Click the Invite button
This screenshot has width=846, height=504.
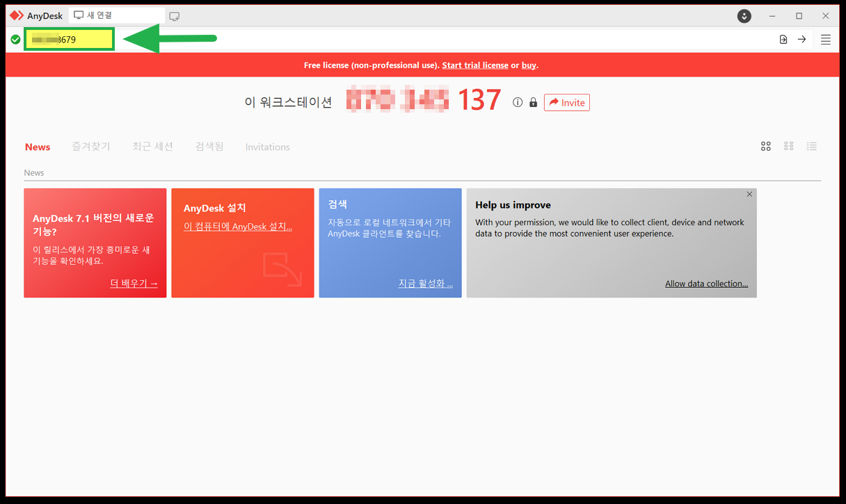567,102
